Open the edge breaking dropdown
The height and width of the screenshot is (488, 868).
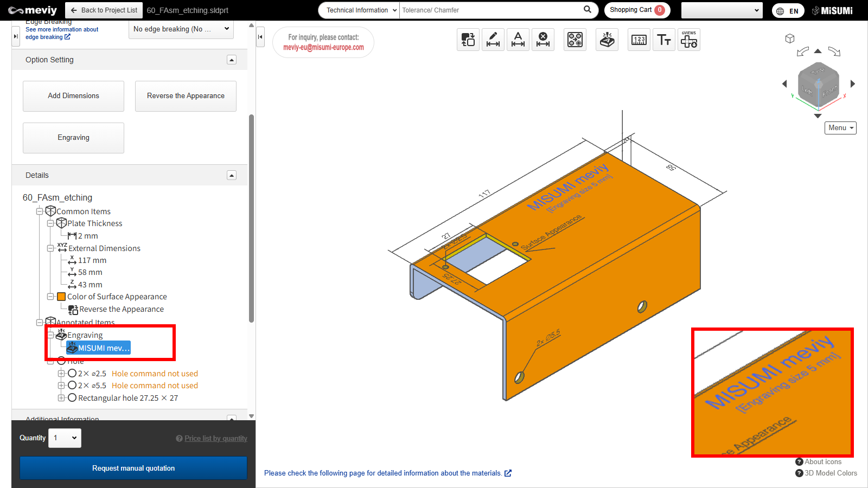pyautogui.click(x=181, y=29)
